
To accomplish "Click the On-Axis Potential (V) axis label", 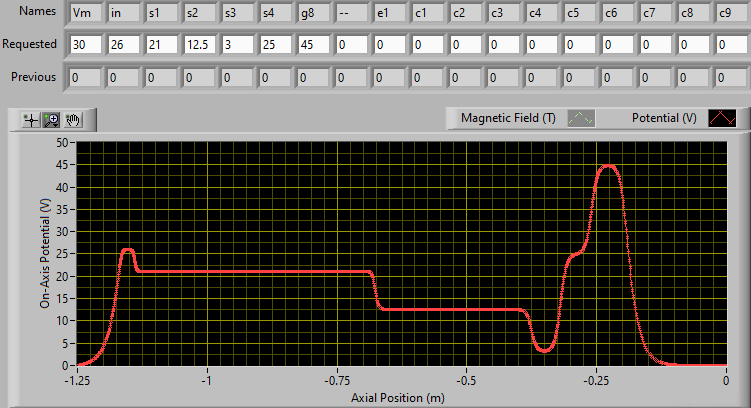I will (45, 253).
